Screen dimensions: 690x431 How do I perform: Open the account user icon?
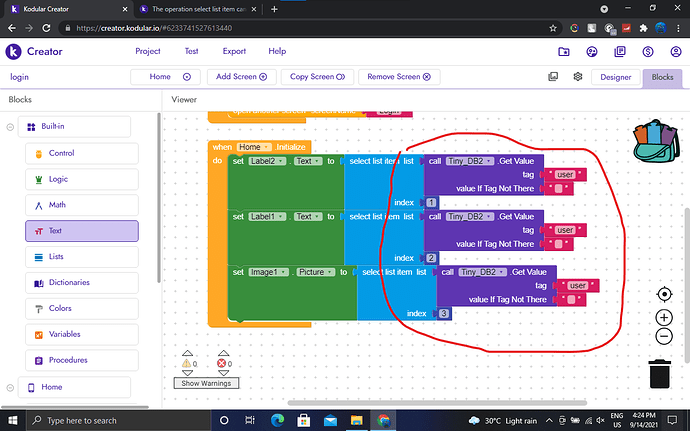click(676, 51)
